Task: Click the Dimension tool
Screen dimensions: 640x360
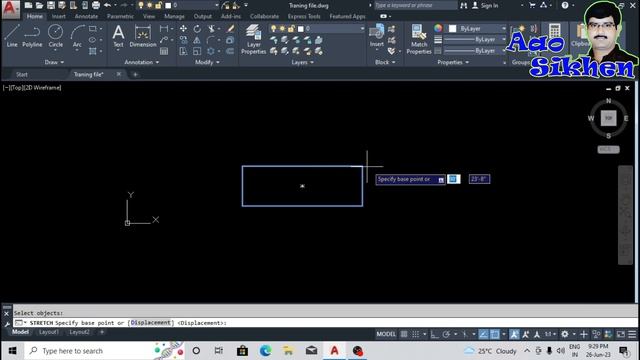Action: (x=143, y=36)
